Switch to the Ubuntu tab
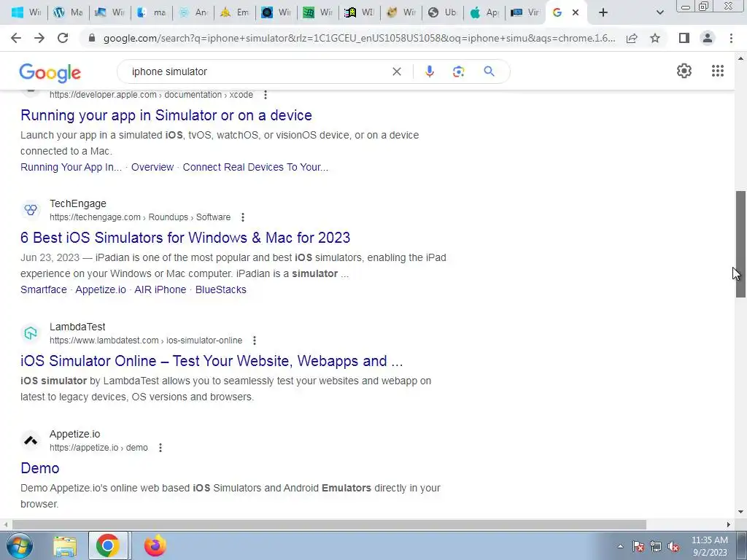Image resolution: width=747 pixels, height=560 pixels. tap(442, 13)
